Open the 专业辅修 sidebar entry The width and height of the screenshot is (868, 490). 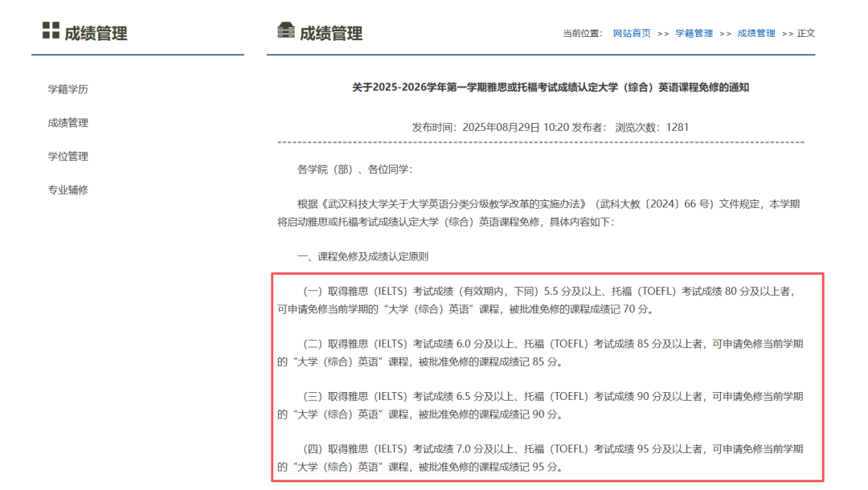[68, 190]
